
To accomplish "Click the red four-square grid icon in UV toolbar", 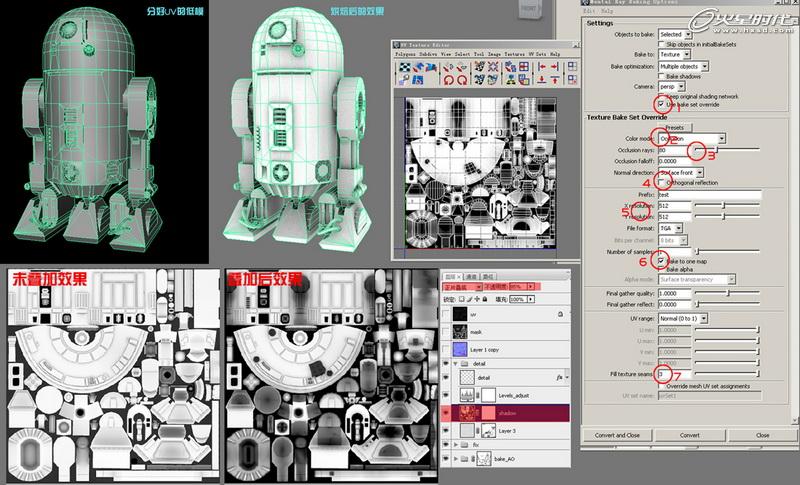I will click(x=524, y=67).
